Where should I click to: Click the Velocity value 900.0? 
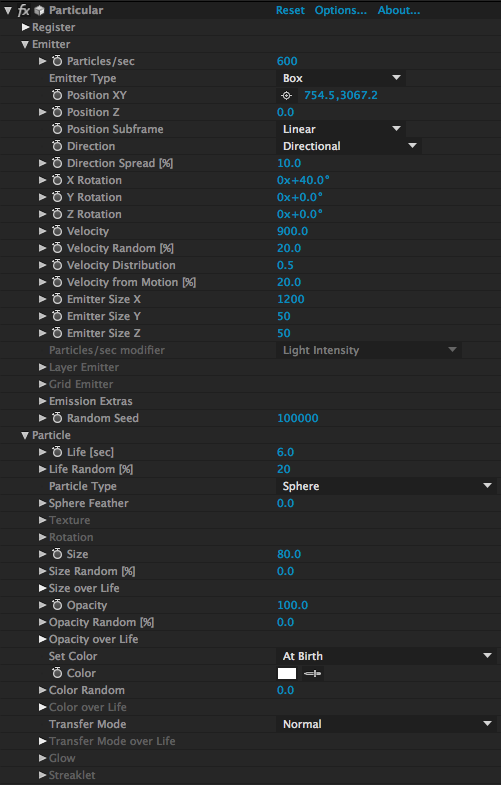[292, 231]
